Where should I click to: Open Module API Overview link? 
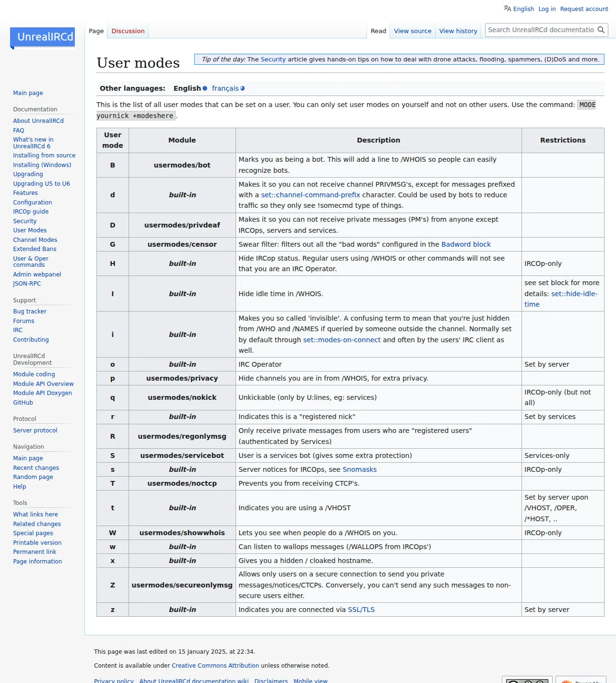click(x=43, y=384)
